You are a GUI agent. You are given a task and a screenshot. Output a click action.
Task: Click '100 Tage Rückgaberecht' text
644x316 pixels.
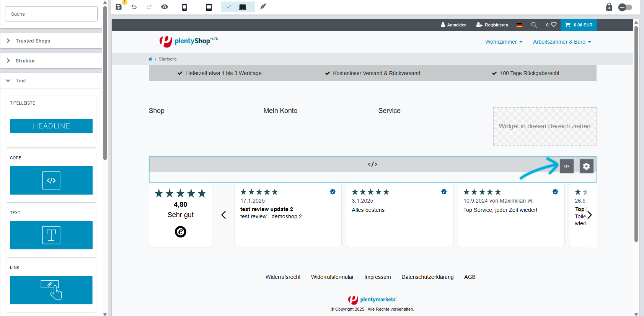coord(530,73)
